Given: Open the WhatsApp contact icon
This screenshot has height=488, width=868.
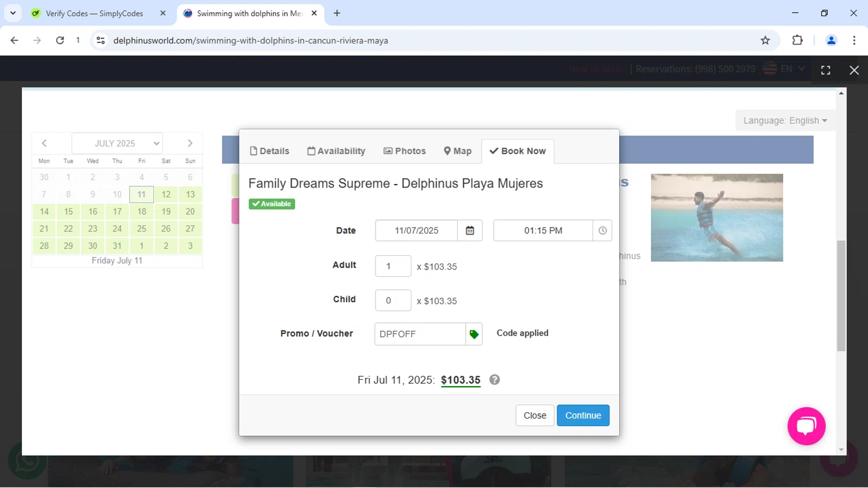Looking at the screenshot, I should 27,461.
